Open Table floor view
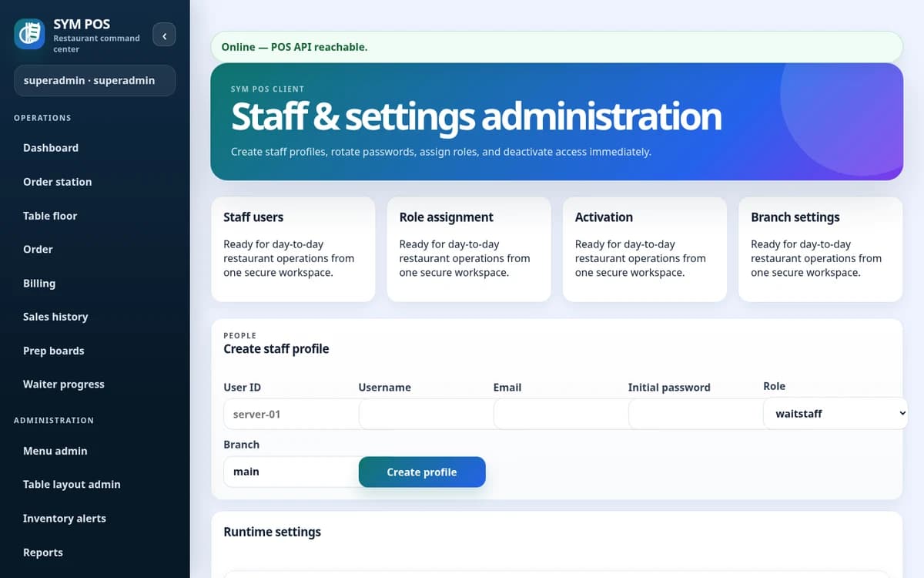This screenshot has width=924, height=578. (95, 216)
